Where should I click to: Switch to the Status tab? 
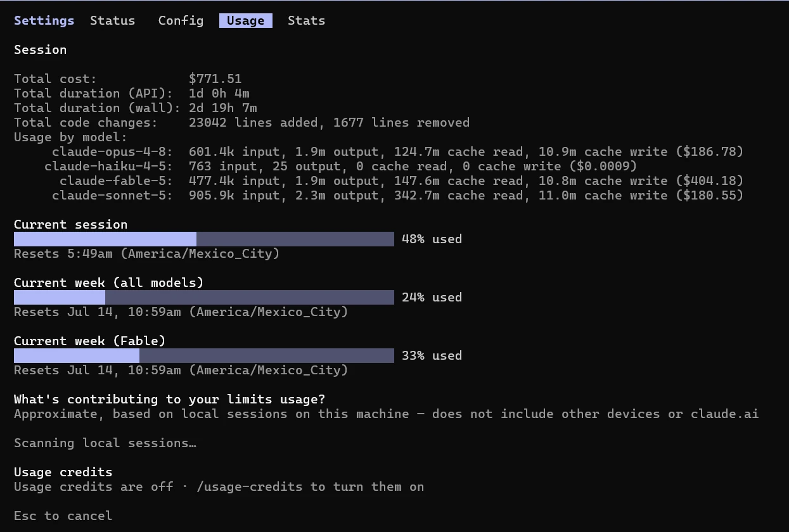click(x=112, y=20)
